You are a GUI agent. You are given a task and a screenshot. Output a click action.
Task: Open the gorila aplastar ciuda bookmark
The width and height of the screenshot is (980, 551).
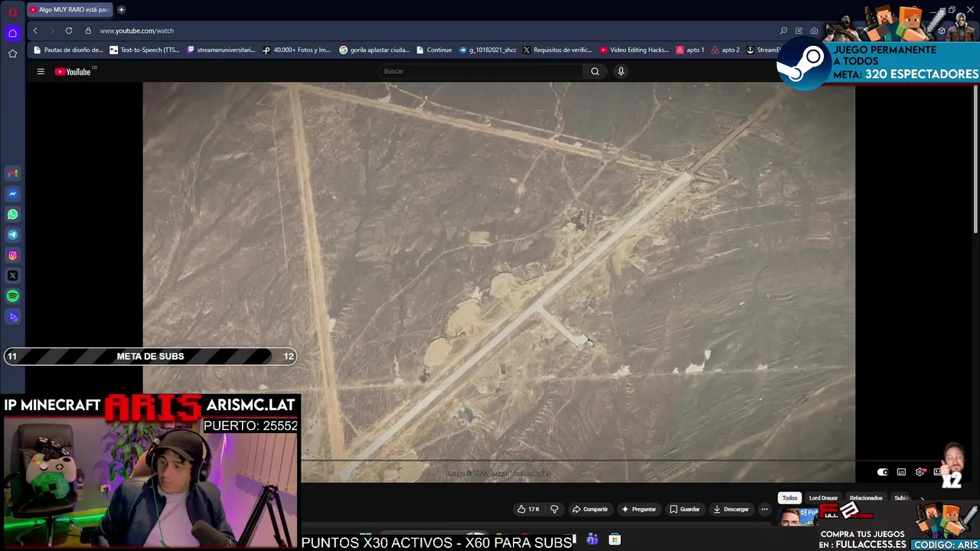(x=374, y=50)
